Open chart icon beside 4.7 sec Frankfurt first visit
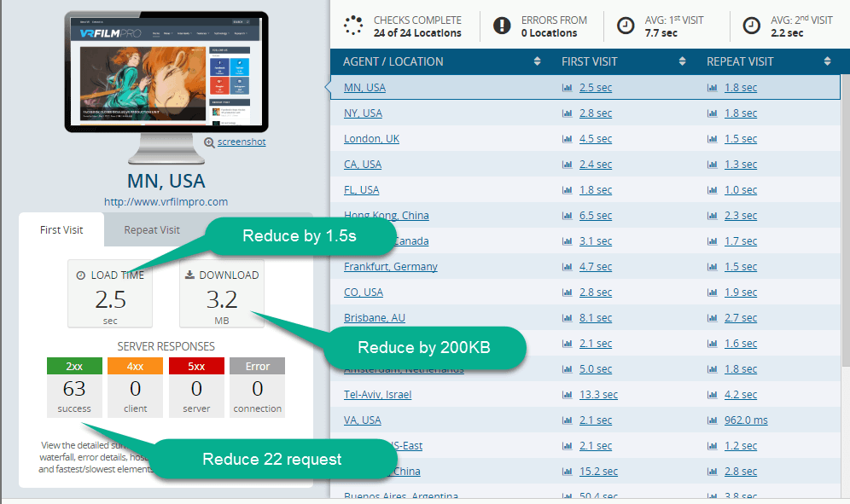The width and height of the screenshot is (850, 504). pyautogui.click(x=567, y=267)
